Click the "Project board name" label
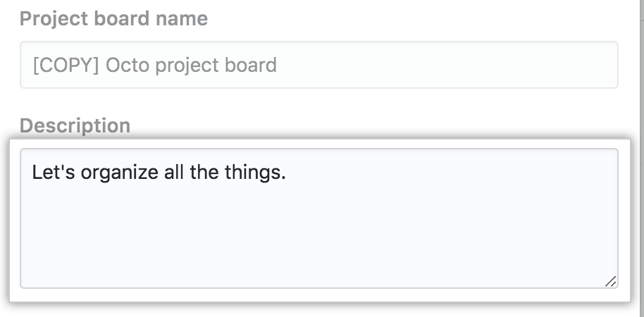This screenshot has width=644, height=317. pyautogui.click(x=113, y=19)
